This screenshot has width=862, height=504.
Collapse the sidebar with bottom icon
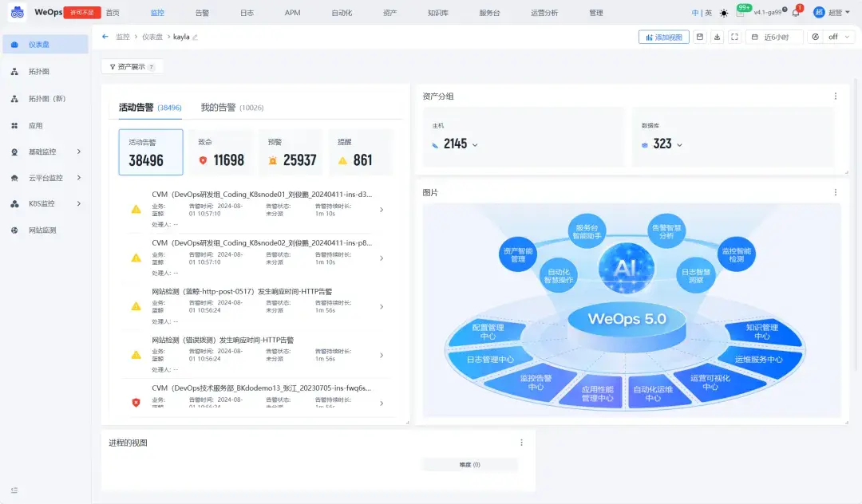coord(14,490)
